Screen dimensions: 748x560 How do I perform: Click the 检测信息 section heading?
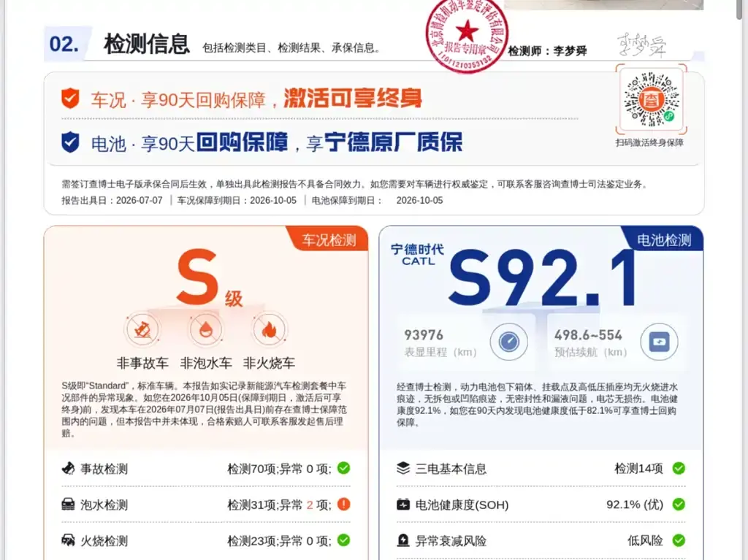147,44
